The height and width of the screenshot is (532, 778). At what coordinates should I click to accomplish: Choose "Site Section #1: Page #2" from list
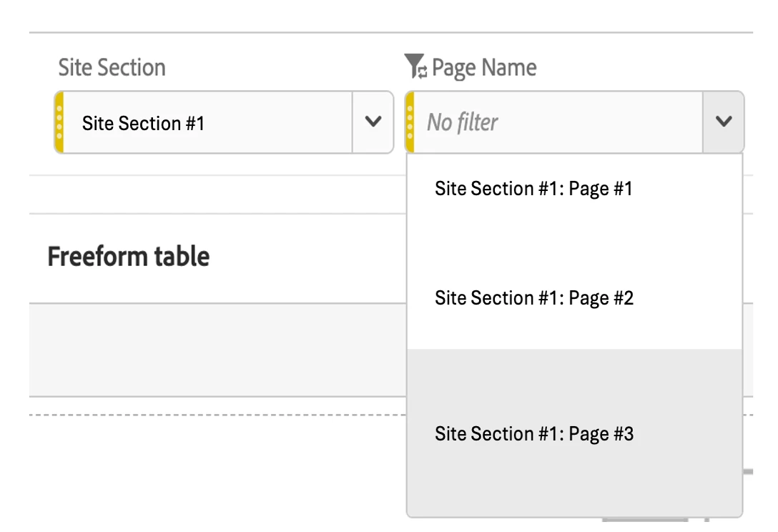[533, 297]
